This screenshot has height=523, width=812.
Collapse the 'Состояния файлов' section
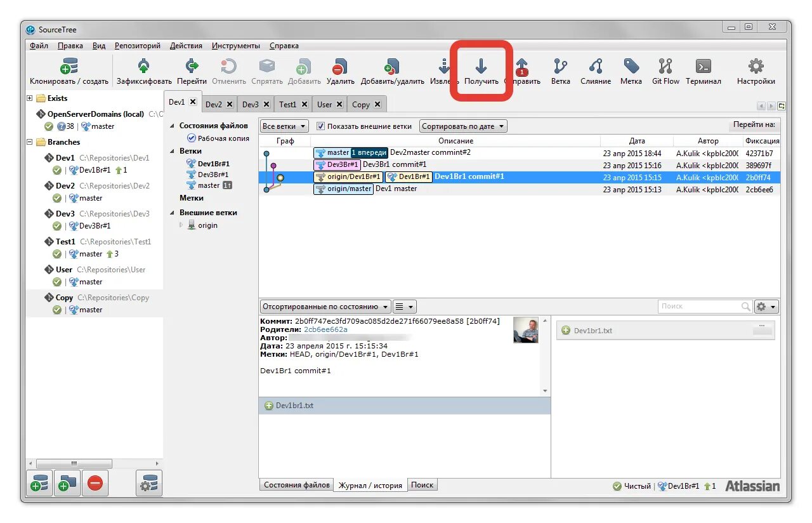point(173,126)
